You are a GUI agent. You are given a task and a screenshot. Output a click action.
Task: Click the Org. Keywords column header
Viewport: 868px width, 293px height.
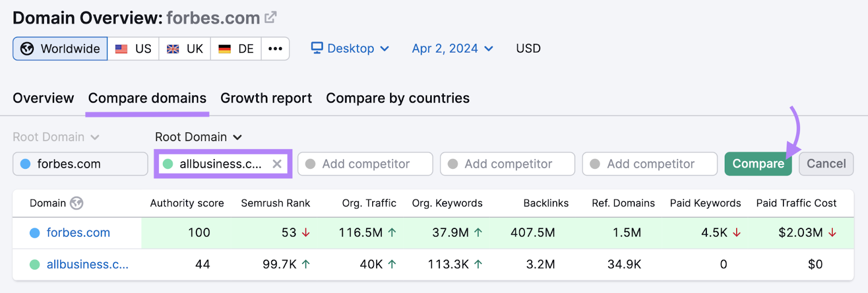coord(447,203)
